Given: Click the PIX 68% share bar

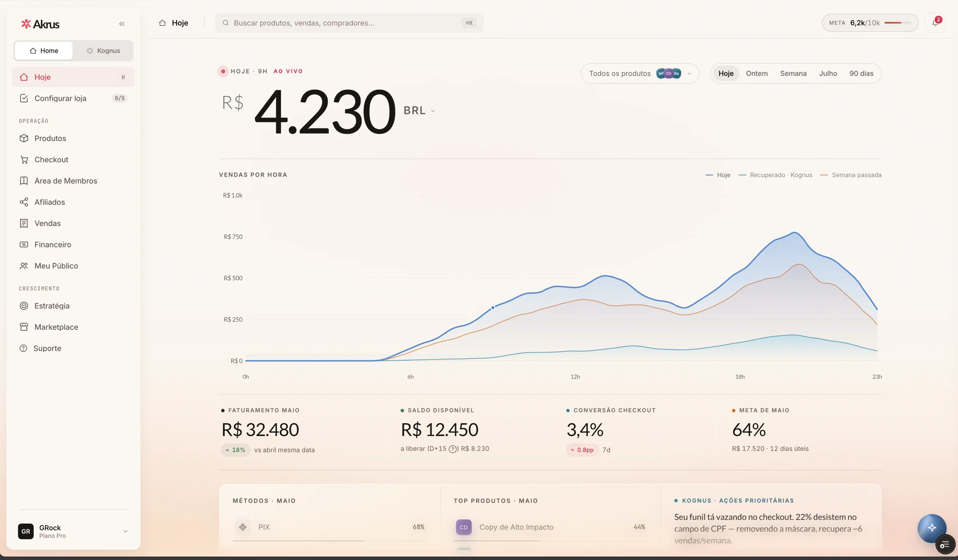Looking at the screenshot, I should point(330,541).
